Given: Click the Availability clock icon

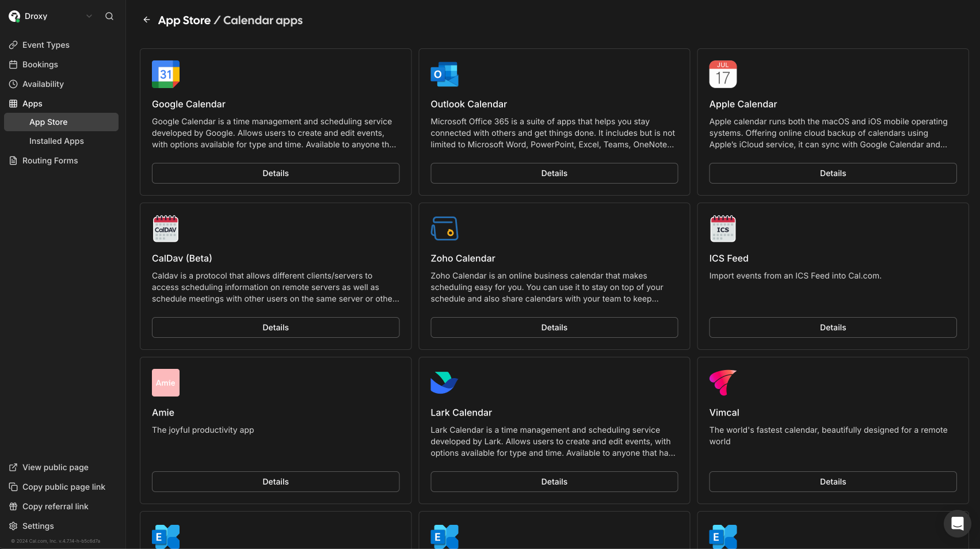Looking at the screenshot, I should pyautogui.click(x=13, y=83).
